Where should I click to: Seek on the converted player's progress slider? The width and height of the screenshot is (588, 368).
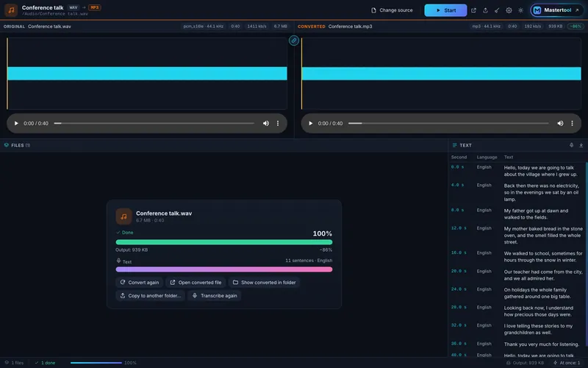click(448, 123)
